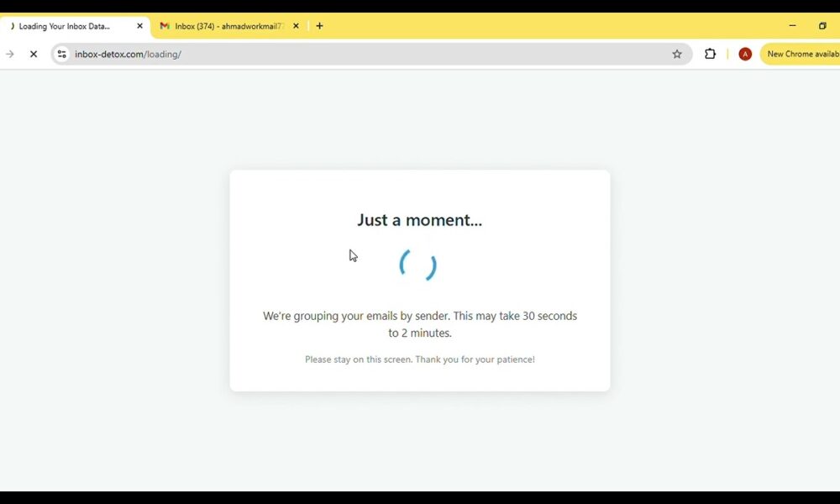Stop loading the page with the X button
This screenshot has width=840, height=504.
(34, 54)
